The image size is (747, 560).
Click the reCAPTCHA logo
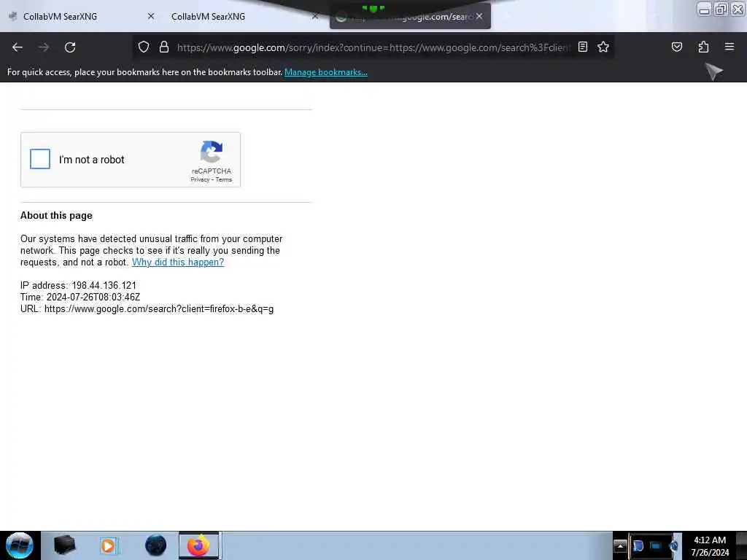click(212, 152)
